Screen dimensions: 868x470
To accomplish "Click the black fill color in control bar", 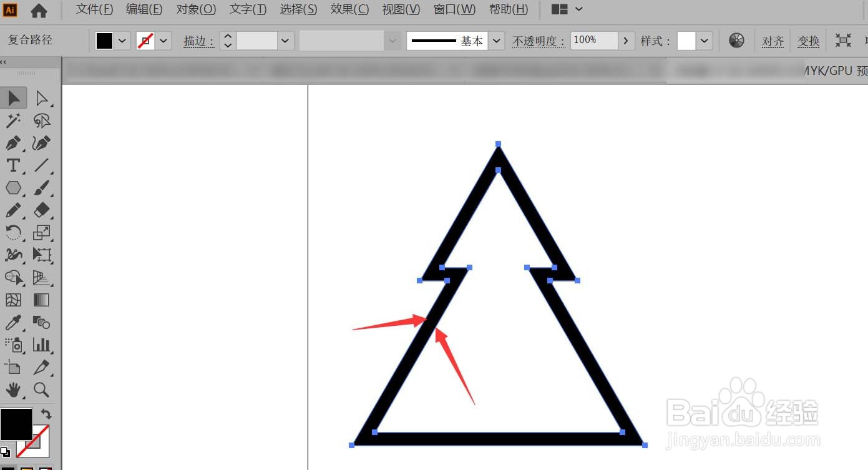I will (x=104, y=41).
